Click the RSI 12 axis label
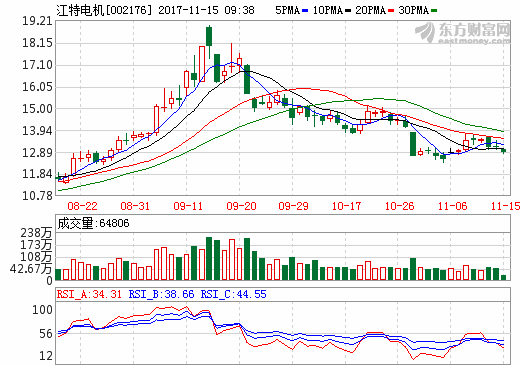520x365 pixels. click(x=46, y=356)
